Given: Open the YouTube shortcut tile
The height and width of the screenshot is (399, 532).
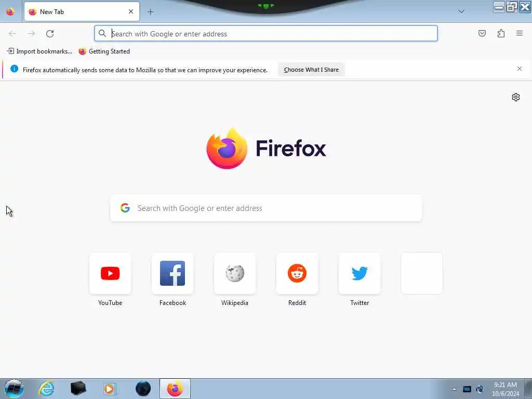Looking at the screenshot, I should [x=110, y=273].
